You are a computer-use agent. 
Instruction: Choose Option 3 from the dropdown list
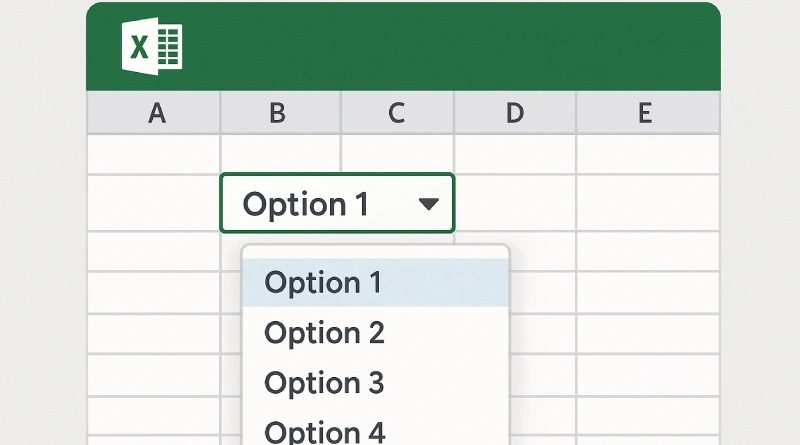click(376, 383)
